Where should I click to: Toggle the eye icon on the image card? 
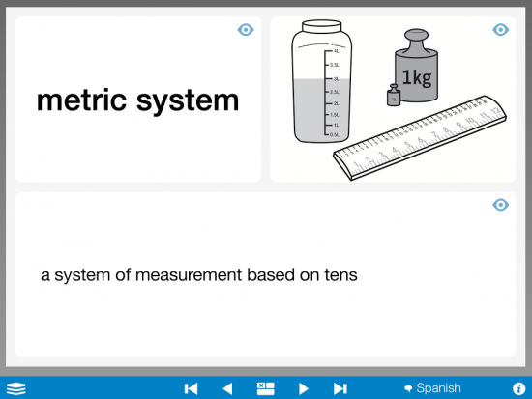tap(500, 30)
